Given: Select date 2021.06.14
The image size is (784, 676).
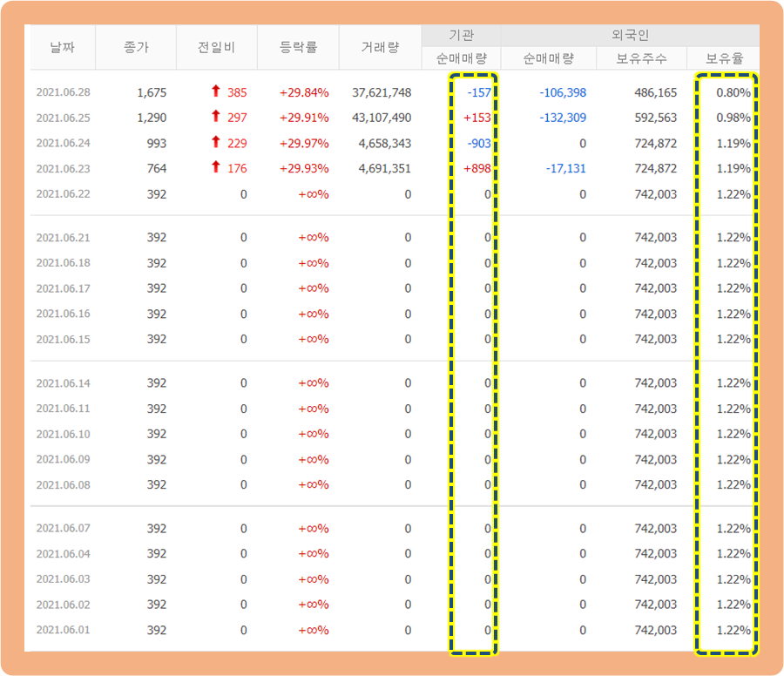Looking at the screenshot, I should (x=64, y=383).
